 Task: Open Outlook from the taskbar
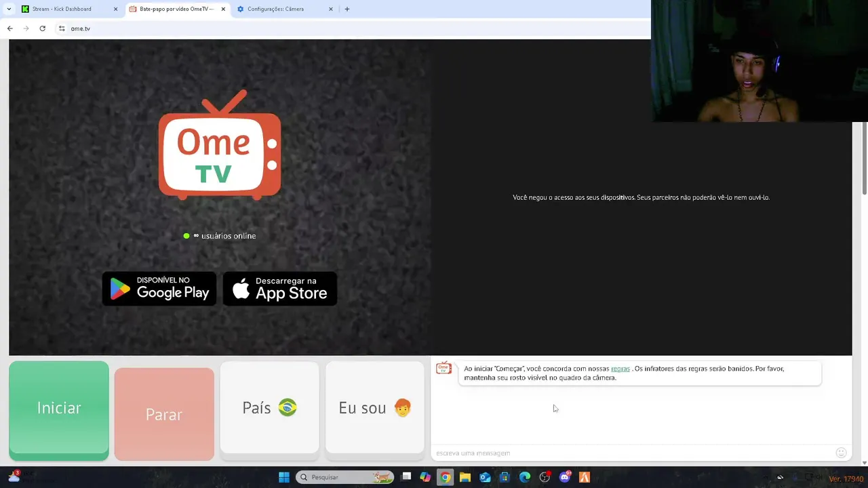point(485,477)
